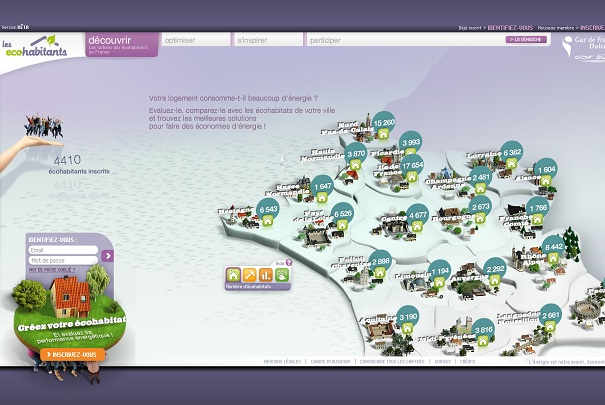This screenshot has height=405, width=605.
Task: Click the Email input field
Action: click(63, 250)
